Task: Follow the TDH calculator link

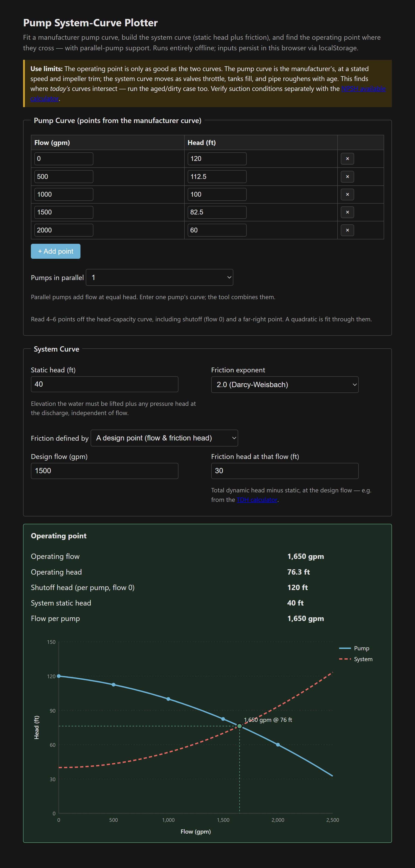Action: [257, 500]
